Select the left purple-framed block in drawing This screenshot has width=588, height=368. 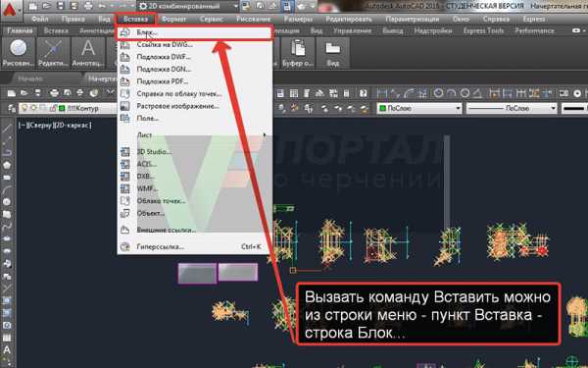pyautogui.click(x=197, y=273)
